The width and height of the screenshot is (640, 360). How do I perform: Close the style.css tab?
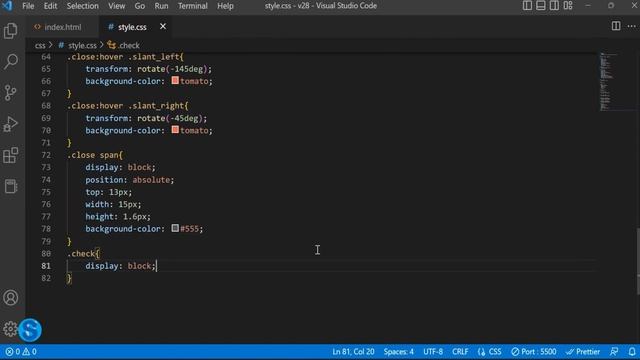[163, 27]
